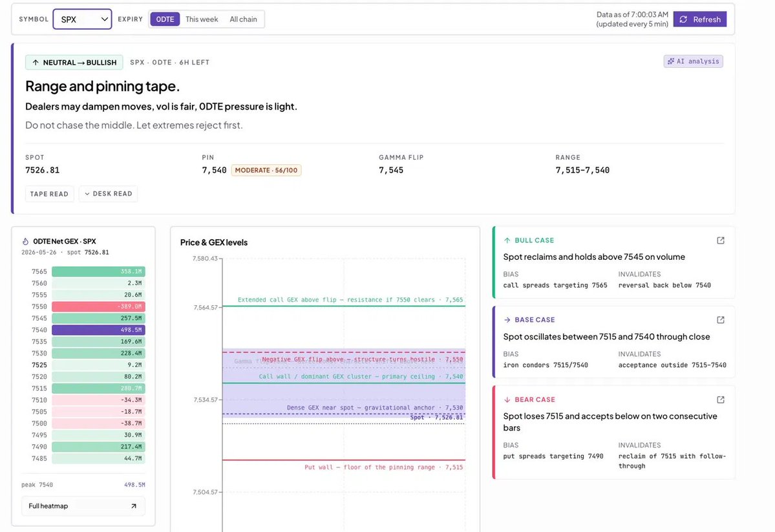Viewport: 775px width, 532px height.
Task: Click the Full heatmap arrow icon
Action: click(133, 505)
